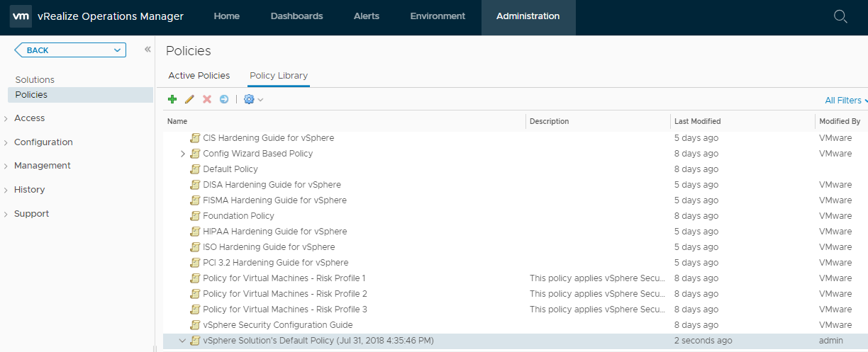
Task: Select Policies in the sidebar
Action: point(80,95)
